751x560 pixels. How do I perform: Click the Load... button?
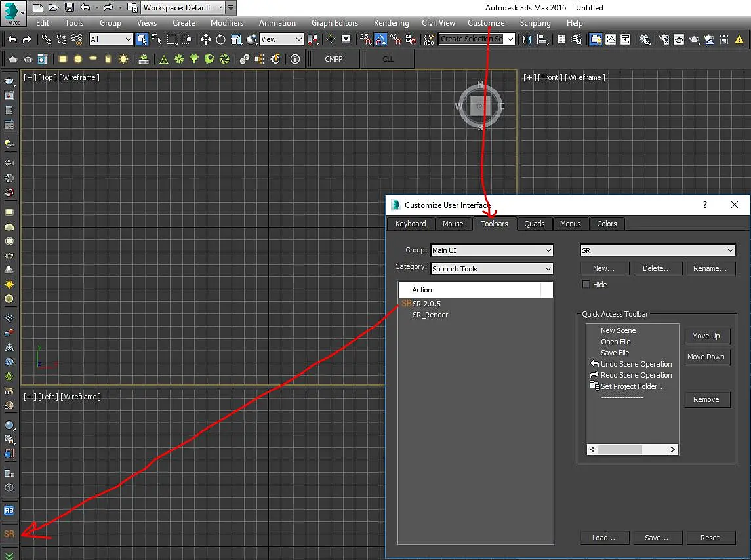[x=604, y=538]
